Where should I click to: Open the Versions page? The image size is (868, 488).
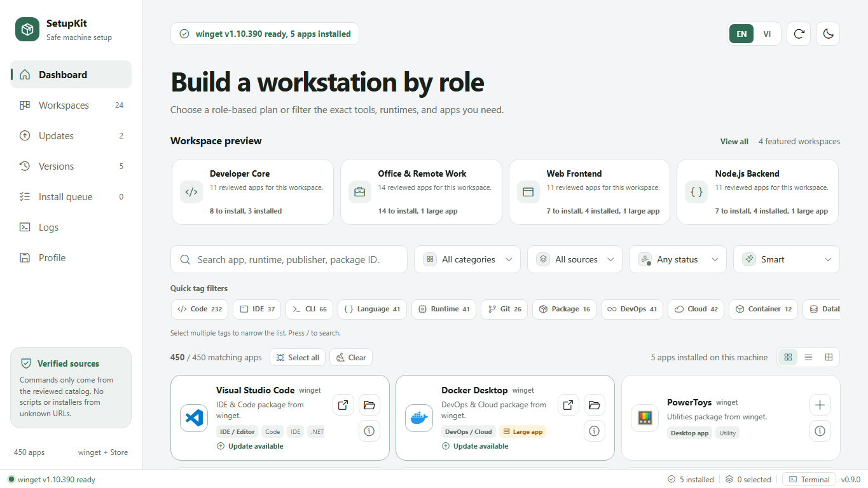71,166
